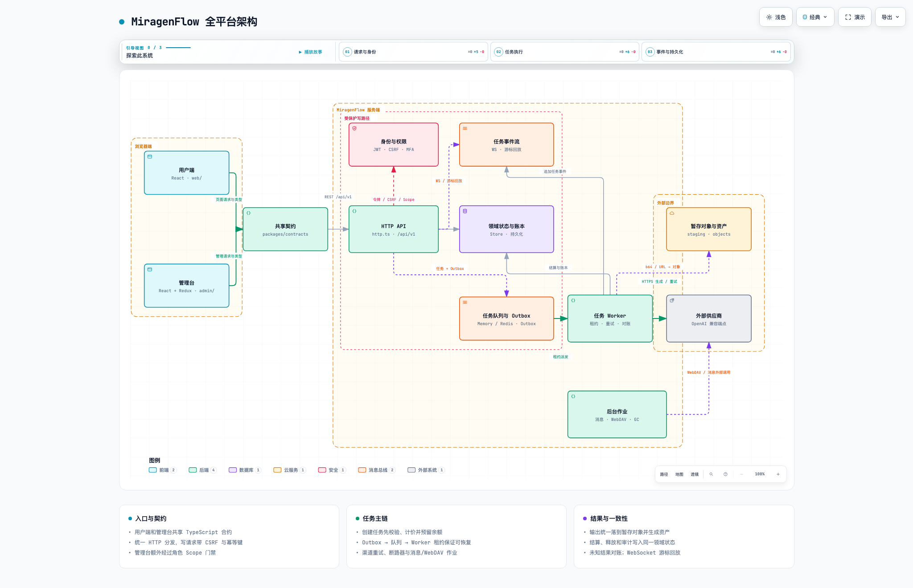This screenshot has width=913, height=588.
Task: Zoom out with the minus icon
Action: [x=741, y=474]
